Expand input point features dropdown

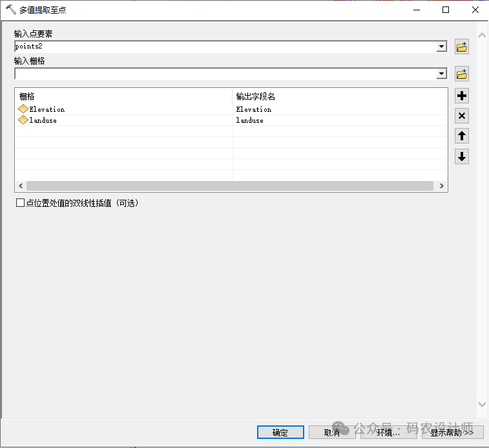(441, 47)
